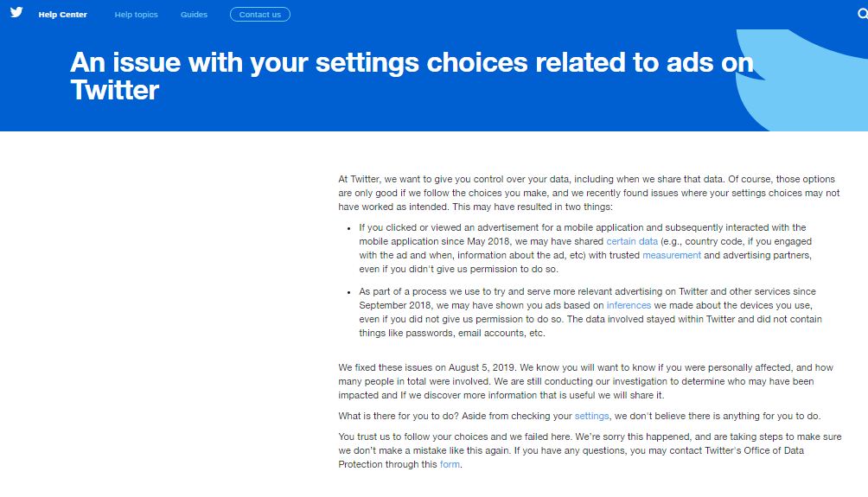
Task: Click the first bullet point marker
Action: click(348, 228)
